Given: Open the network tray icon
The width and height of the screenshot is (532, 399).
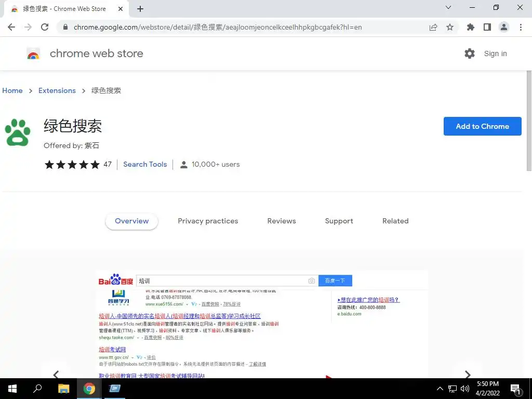Looking at the screenshot, I should [x=453, y=389].
